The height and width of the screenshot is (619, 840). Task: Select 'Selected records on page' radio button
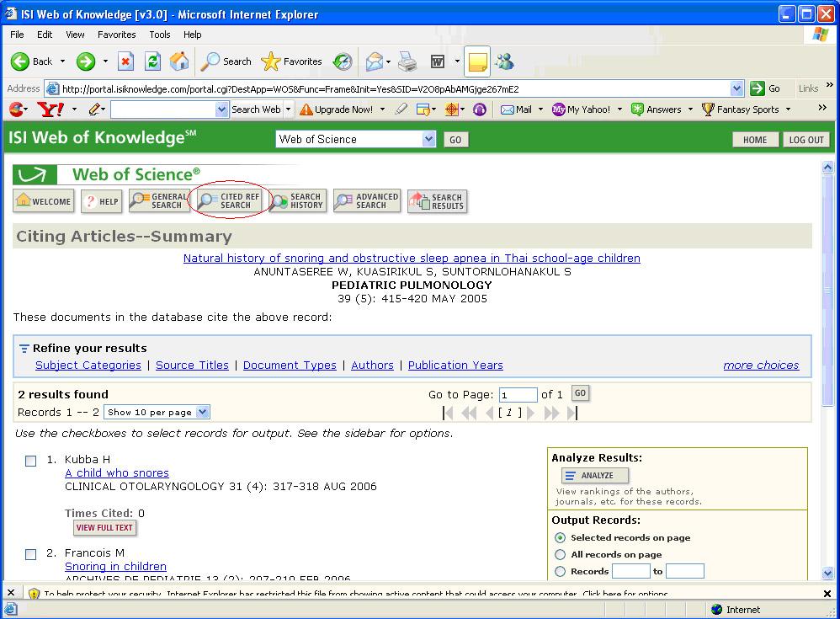coord(561,537)
